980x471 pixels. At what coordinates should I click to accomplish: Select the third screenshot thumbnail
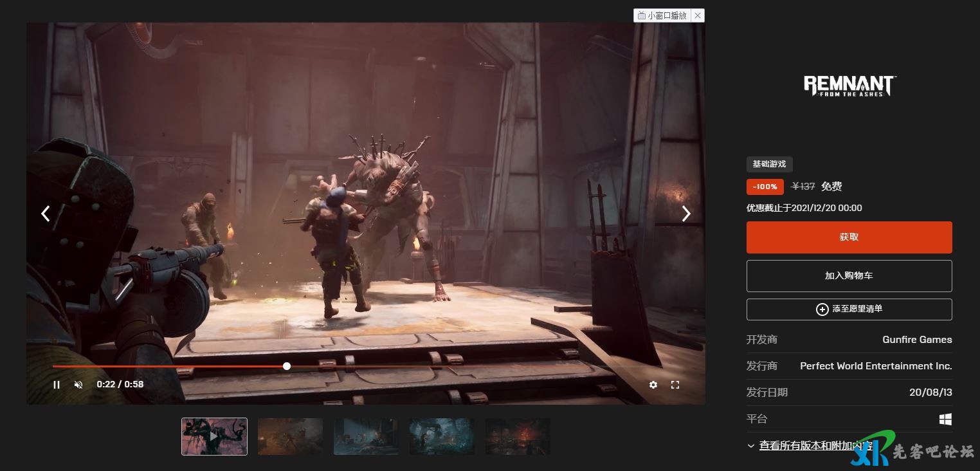click(366, 436)
